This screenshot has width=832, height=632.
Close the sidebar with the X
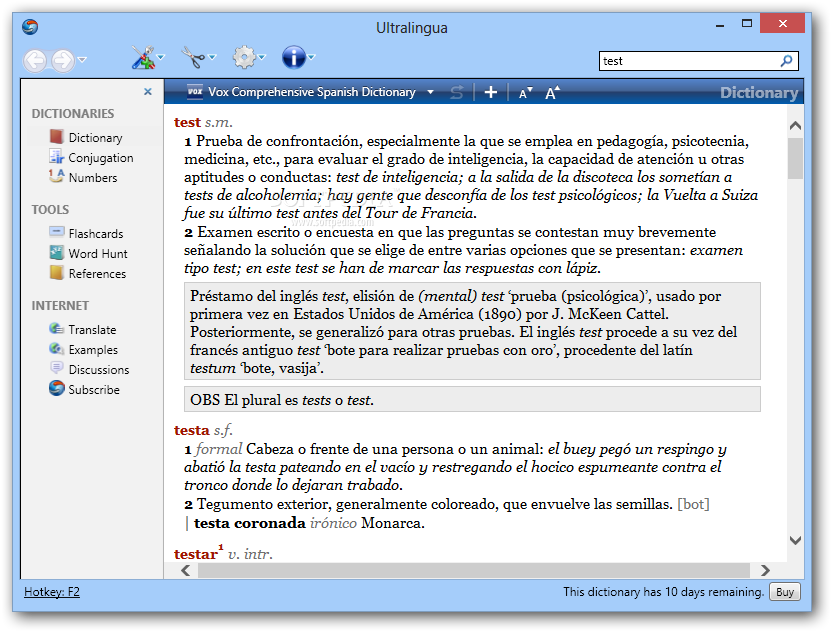pyautogui.click(x=148, y=92)
